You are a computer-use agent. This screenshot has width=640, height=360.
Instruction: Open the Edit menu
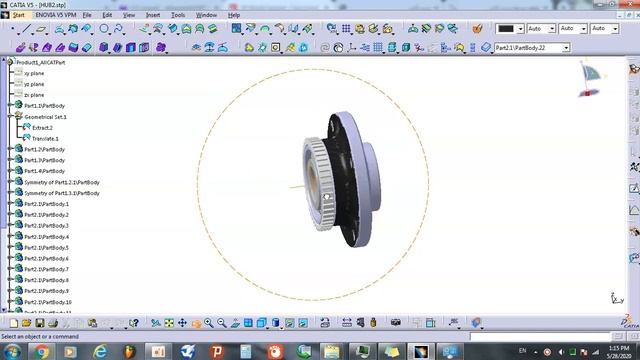click(107, 15)
